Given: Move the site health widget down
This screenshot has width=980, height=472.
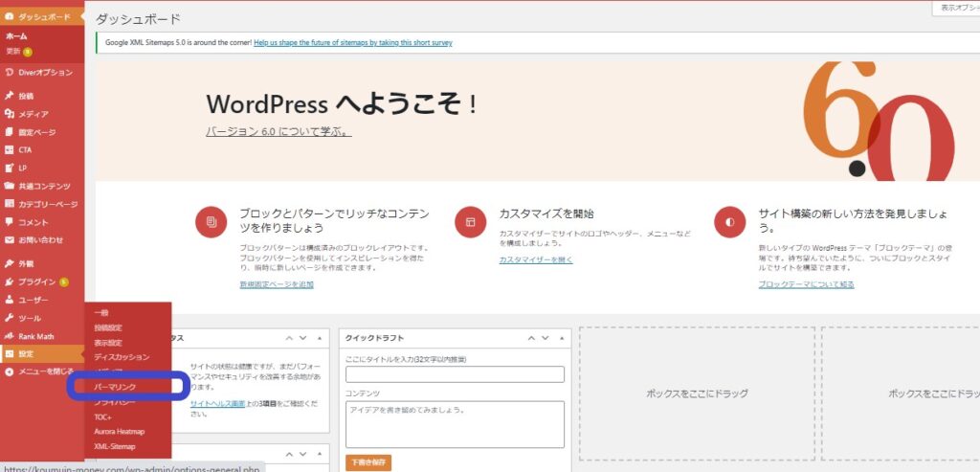Looking at the screenshot, I should coord(303,338).
